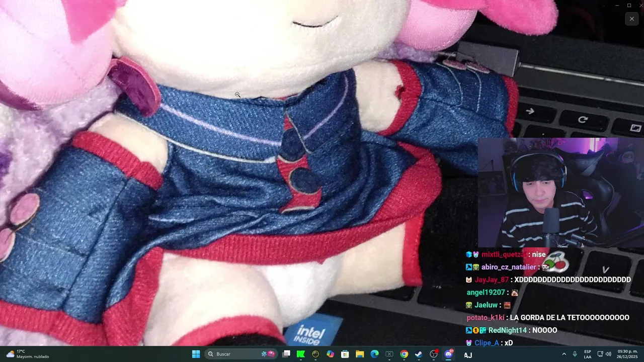Click chat username JayJay_87
Screen dimensions: 644x362
tap(492, 280)
